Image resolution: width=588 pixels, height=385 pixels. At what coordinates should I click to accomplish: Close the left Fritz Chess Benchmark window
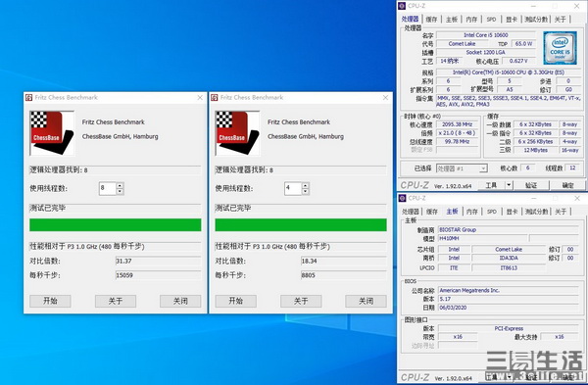pos(200,97)
